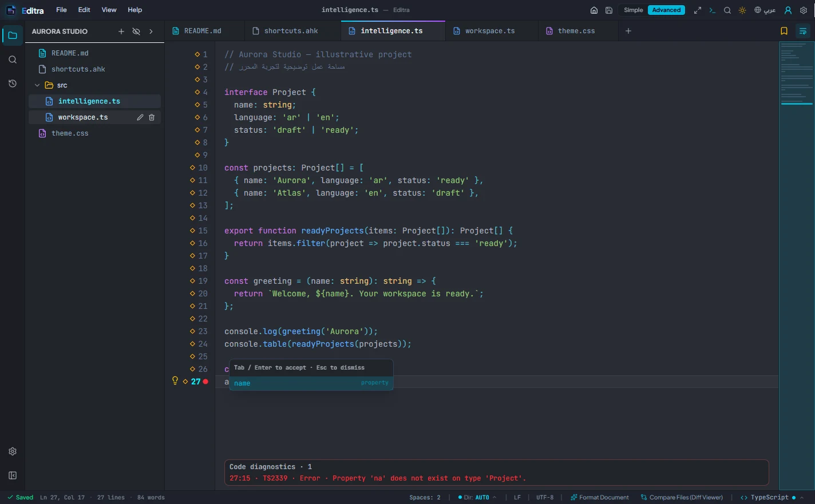Click the bookmark icon above the editor
This screenshot has width=815, height=504.
tap(784, 31)
